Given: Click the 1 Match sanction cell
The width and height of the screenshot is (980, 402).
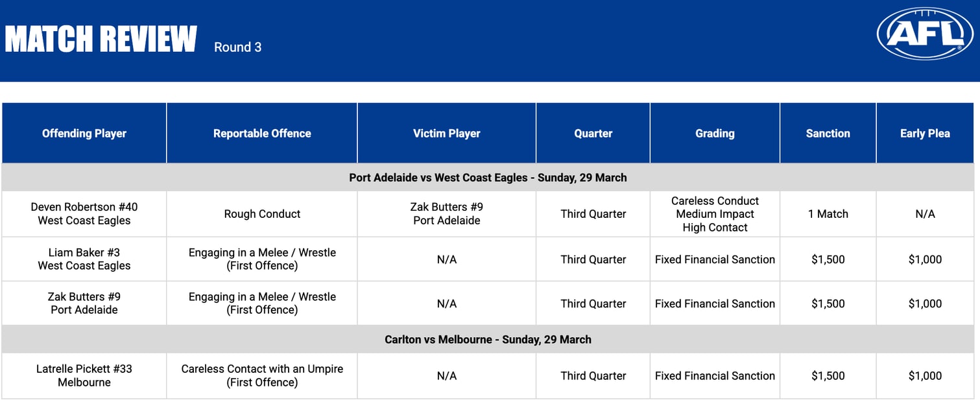Looking at the screenshot, I should (x=828, y=214).
